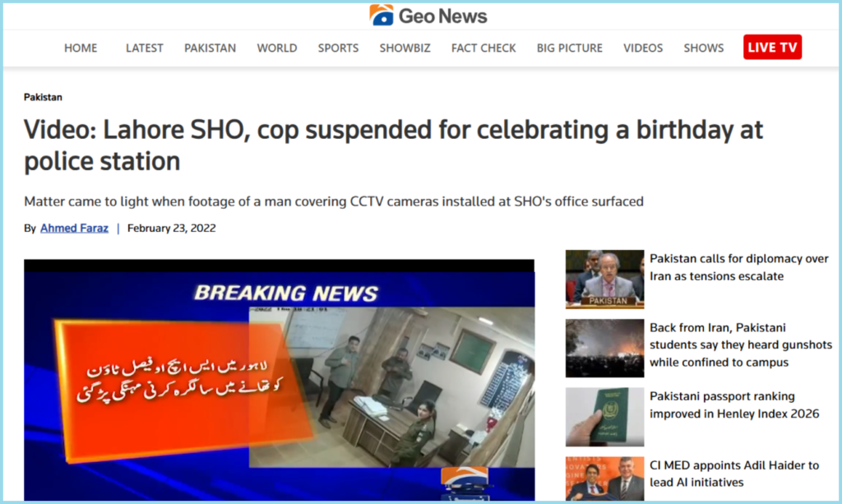Image resolution: width=842 pixels, height=504 pixels.
Task: Open SHOWS in the navigation bar
Action: 704,48
